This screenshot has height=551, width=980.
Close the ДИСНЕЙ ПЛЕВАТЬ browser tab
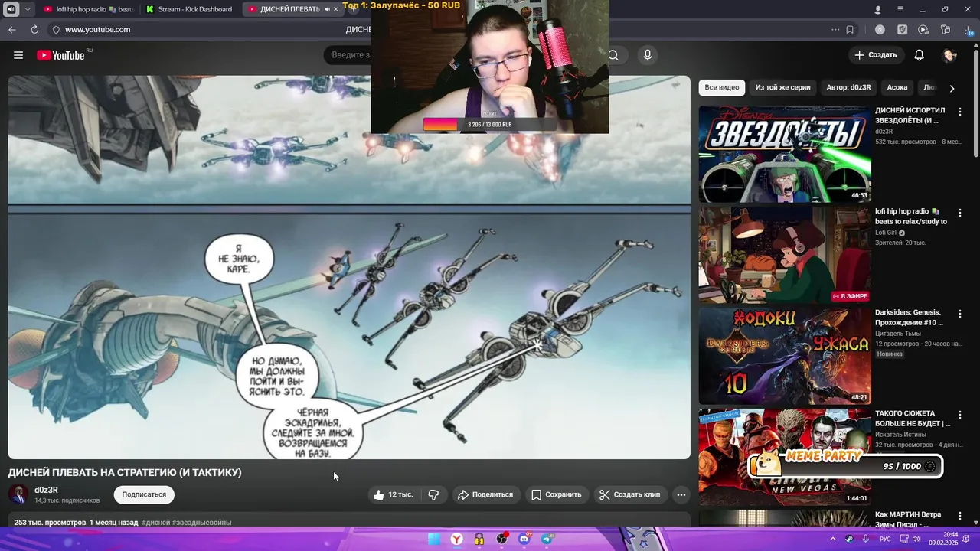(x=336, y=9)
